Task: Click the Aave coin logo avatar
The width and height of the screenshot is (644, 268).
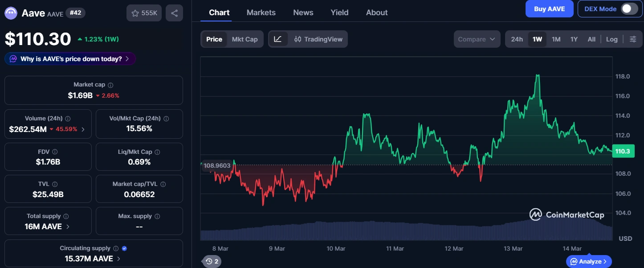Action: click(10, 12)
